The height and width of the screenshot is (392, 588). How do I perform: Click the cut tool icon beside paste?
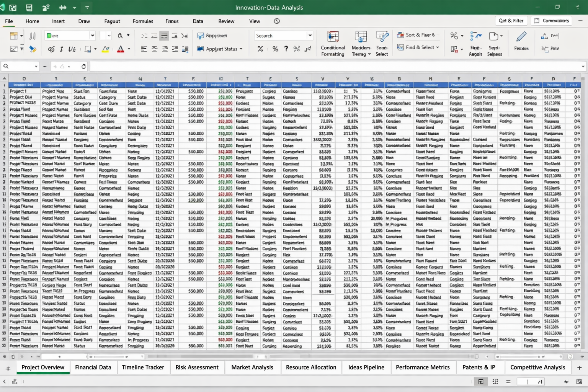(x=33, y=36)
